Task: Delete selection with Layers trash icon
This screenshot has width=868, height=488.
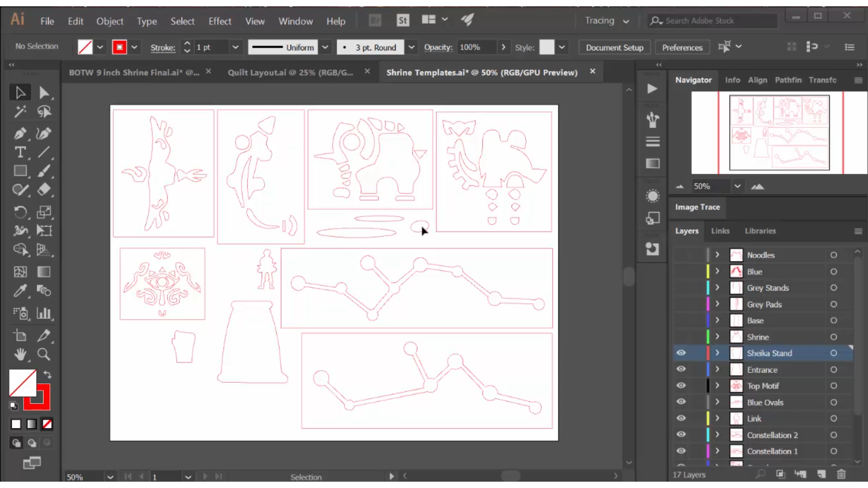Action: pos(841,474)
